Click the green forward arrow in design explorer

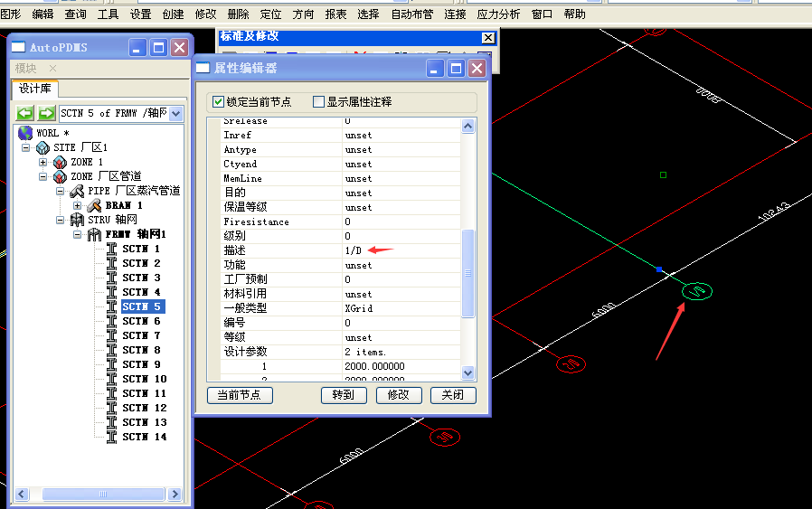46,113
